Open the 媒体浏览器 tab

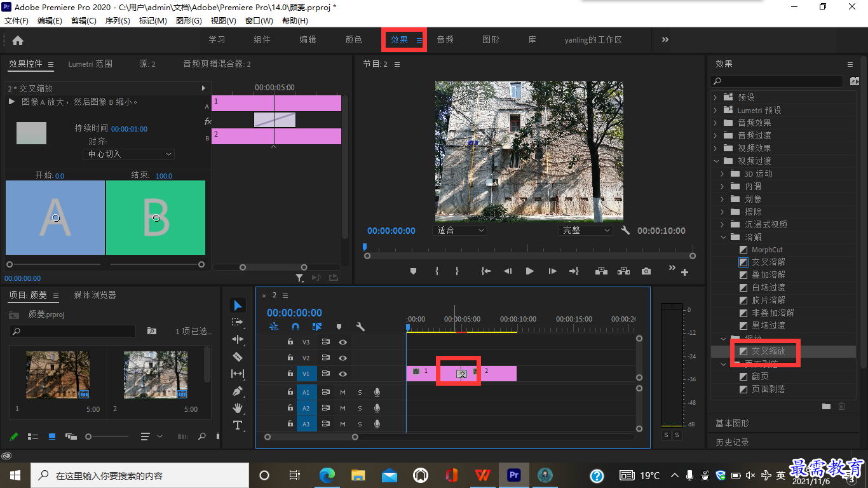tap(95, 295)
